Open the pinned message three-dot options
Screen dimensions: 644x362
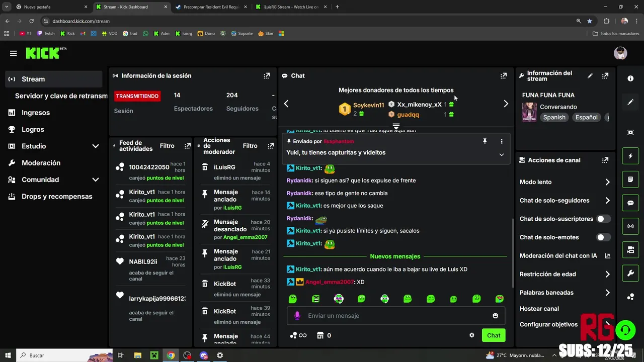click(x=502, y=142)
